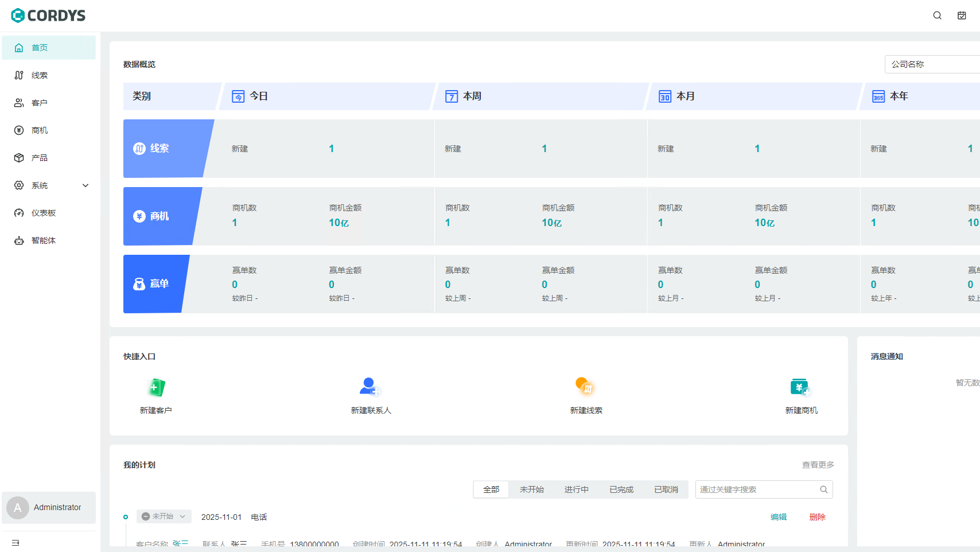Open the 未开始 status dropdown in plan list
The width and height of the screenshot is (980, 552).
point(164,516)
